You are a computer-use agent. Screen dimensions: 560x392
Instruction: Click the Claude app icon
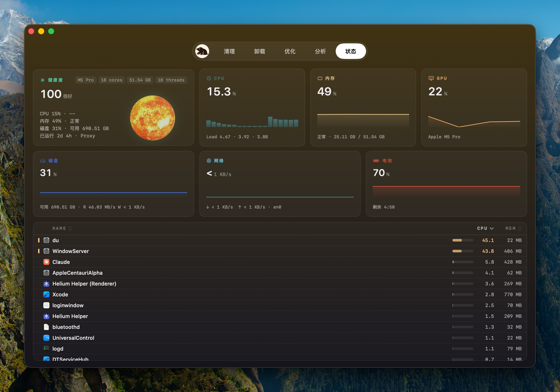(46, 262)
